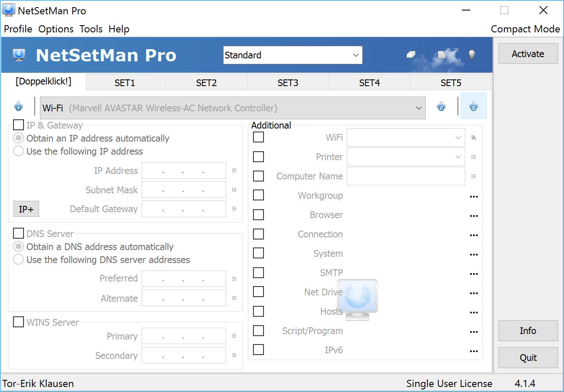The image size is (564, 392).
Task: Tick the Computer Name checkbox
Action: [258, 176]
